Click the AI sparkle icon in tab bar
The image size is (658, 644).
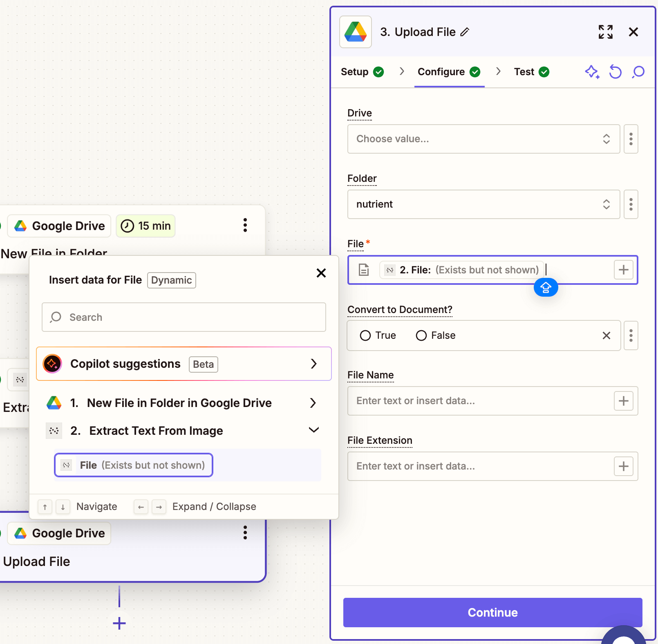coord(592,72)
